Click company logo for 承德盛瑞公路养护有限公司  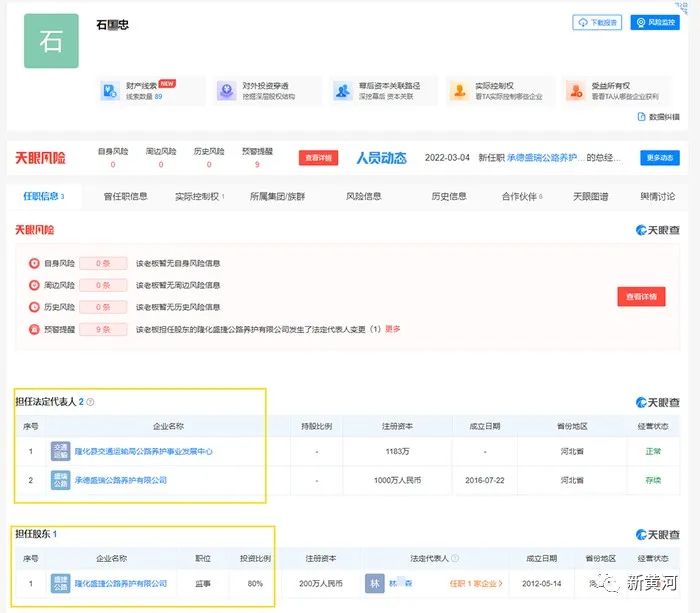[61, 480]
